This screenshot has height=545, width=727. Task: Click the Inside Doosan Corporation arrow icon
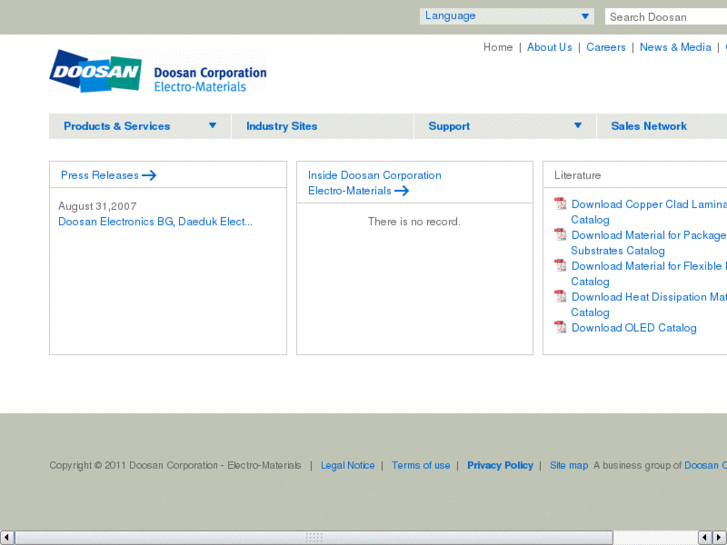(402, 191)
